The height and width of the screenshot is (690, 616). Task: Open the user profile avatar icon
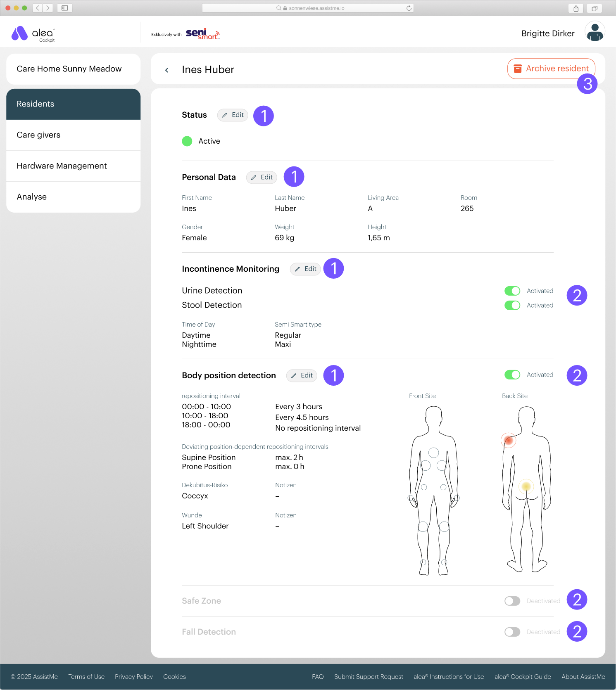pyautogui.click(x=595, y=32)
